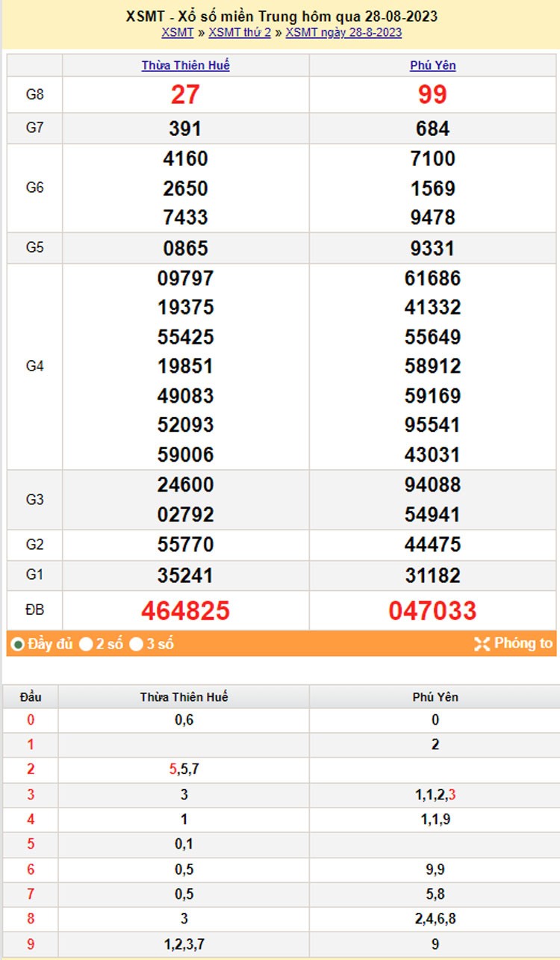Image resolution: width=560 pixels, height=960 pixels.
Task: Open the XSMT breadcrumb link
Action: (x=177, y=32)
